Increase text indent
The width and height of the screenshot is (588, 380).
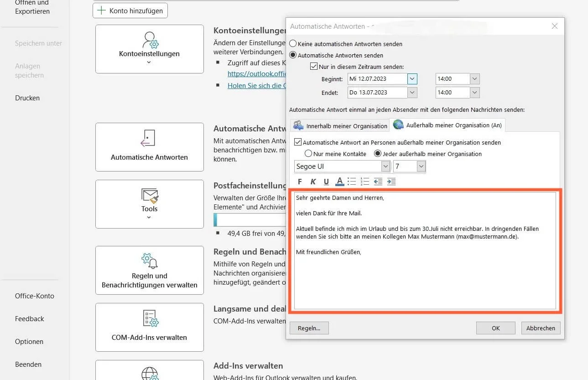391,182
